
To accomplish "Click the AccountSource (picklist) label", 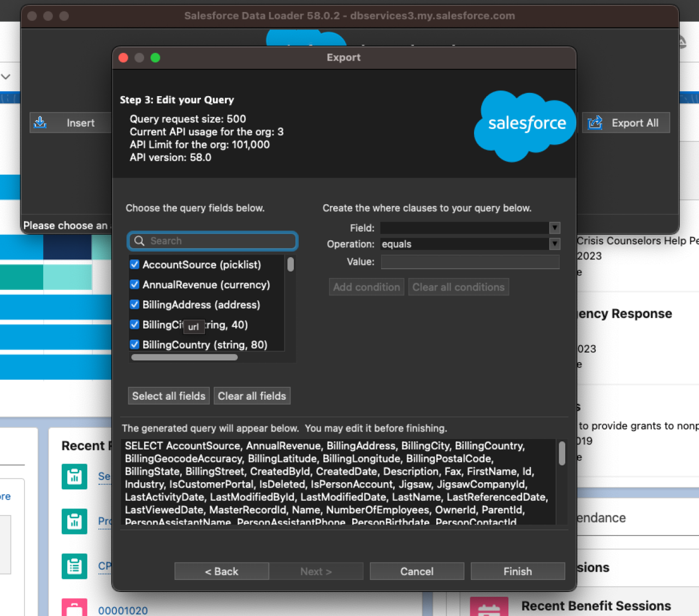I will 202,265.
